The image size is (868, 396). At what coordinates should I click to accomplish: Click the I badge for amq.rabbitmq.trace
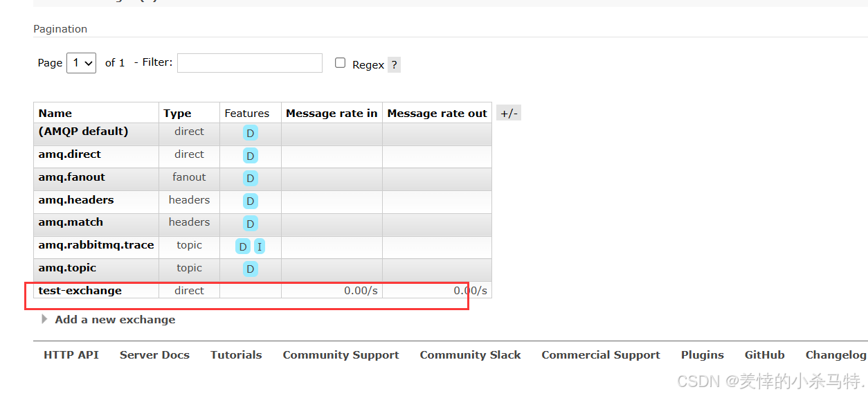[260, 246]
